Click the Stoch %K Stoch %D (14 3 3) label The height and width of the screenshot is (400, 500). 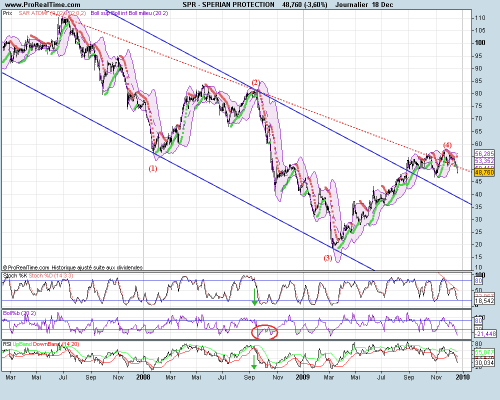click(x=38, y=276)
